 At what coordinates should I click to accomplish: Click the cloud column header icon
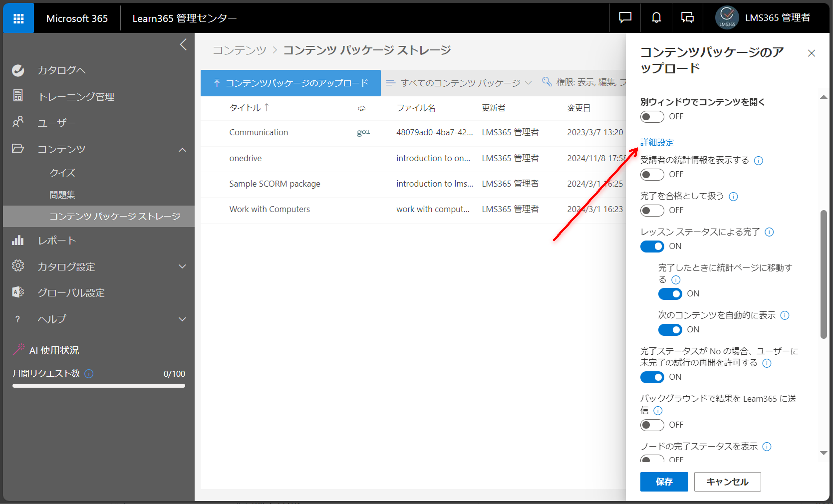(x=362, y=108)
